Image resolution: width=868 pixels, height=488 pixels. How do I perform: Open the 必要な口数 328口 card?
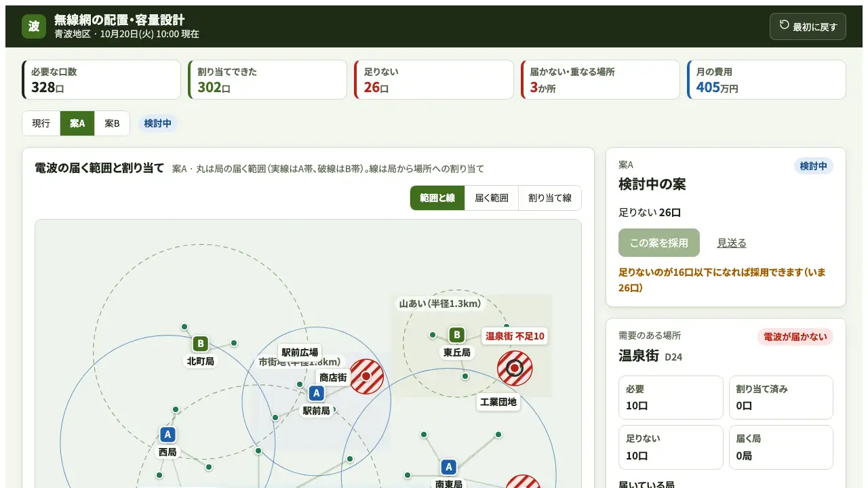click(x=102, y=80)
